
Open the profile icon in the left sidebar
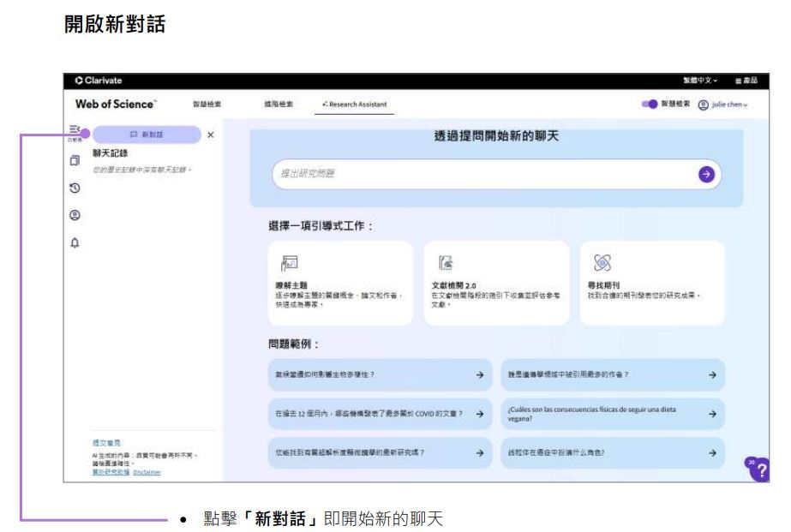pos(75,215)
